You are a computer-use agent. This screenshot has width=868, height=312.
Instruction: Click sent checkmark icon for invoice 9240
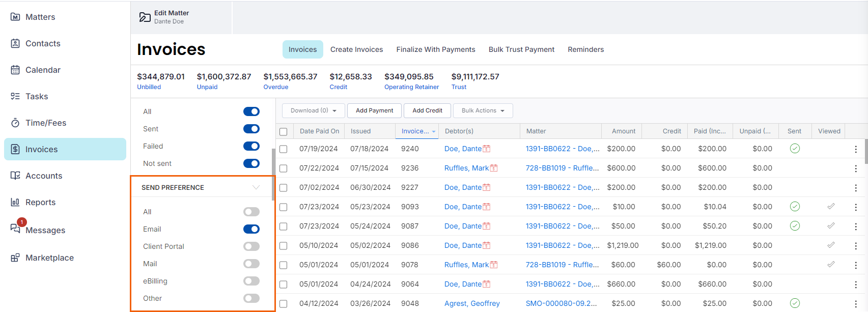tap(795, 149)
